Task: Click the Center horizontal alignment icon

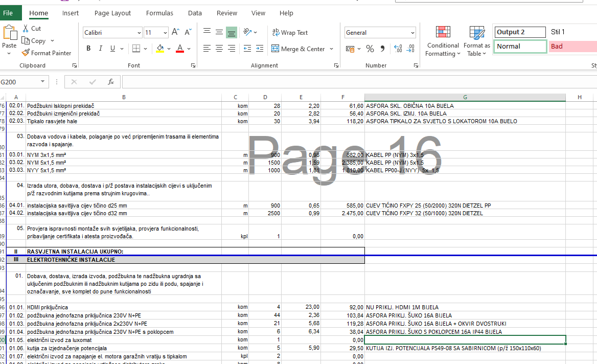Action: [x=219, y=49]
